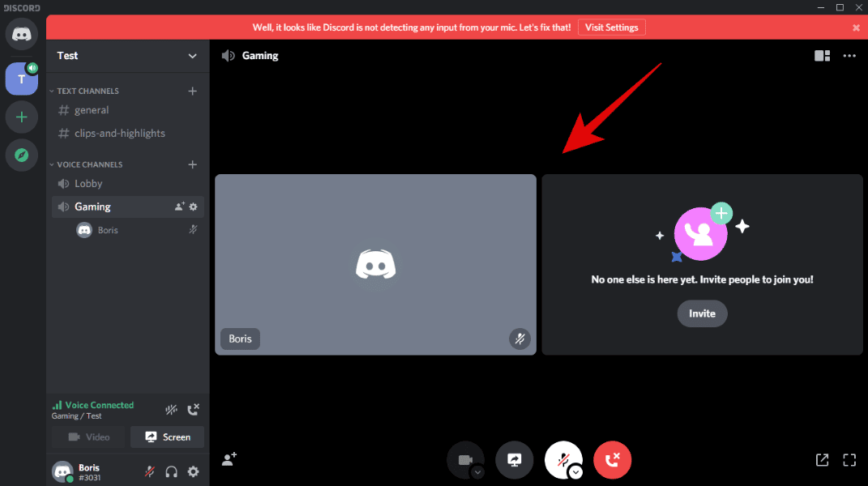
Task: Unmute microphone in user panel
Action: click(x=149, y=471)
